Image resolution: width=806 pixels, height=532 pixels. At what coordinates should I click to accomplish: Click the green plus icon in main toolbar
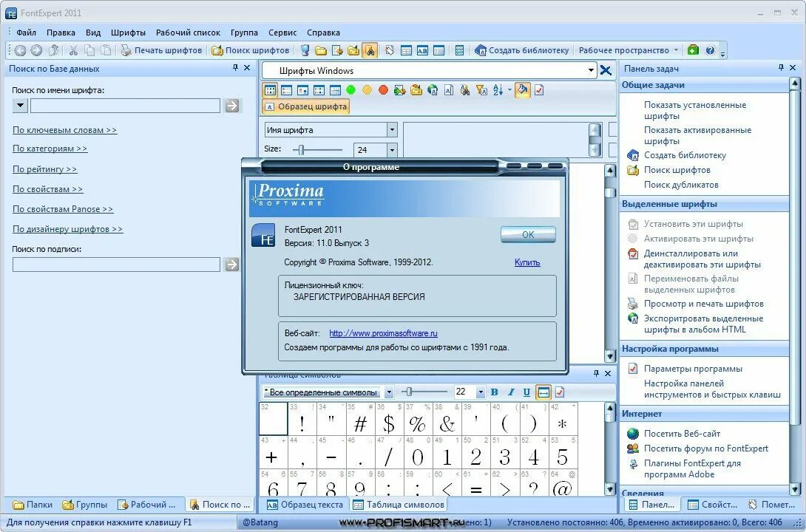coord(693,50)
